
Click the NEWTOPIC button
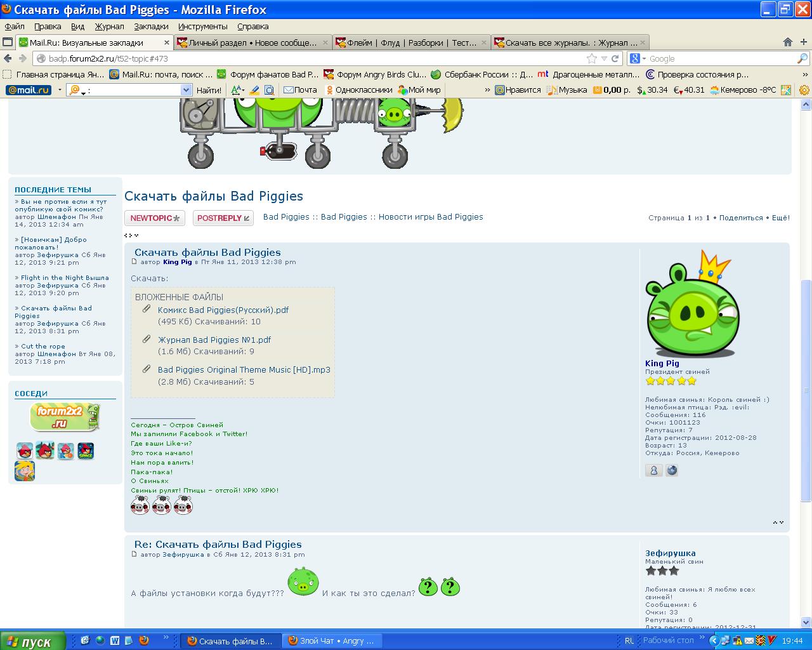155,218
